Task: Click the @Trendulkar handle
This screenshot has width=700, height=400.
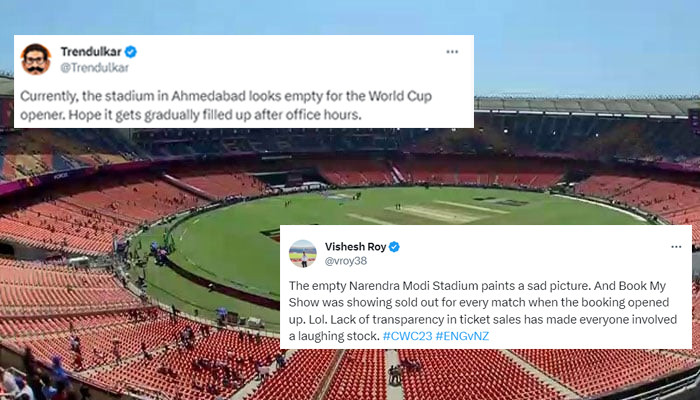Action: click(x=94, y=67)
